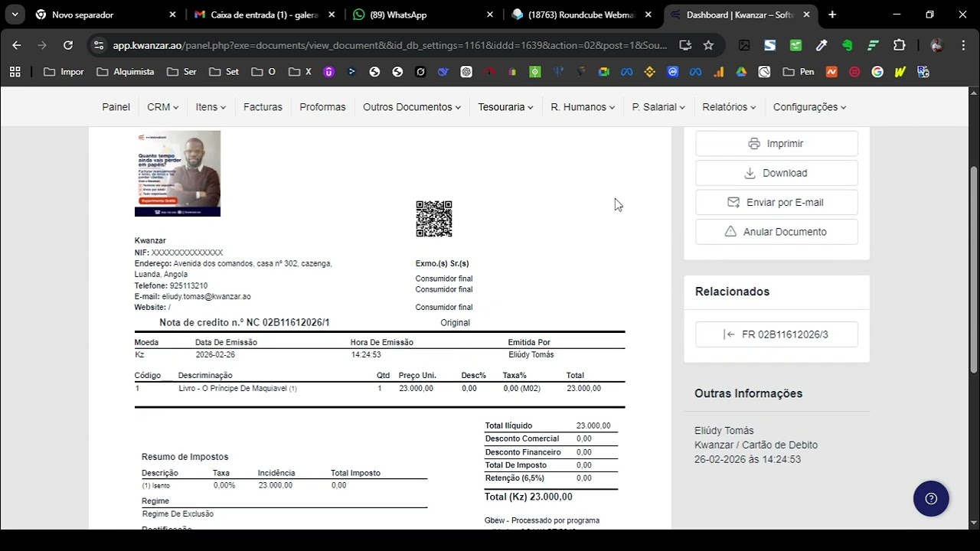Click the Kwanzar advert image on document
The image size is (980, 551).
point(178,173)
